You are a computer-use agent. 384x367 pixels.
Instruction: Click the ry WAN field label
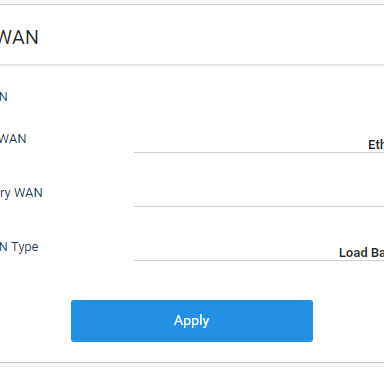pyautogui.click(x=21, y=193)
